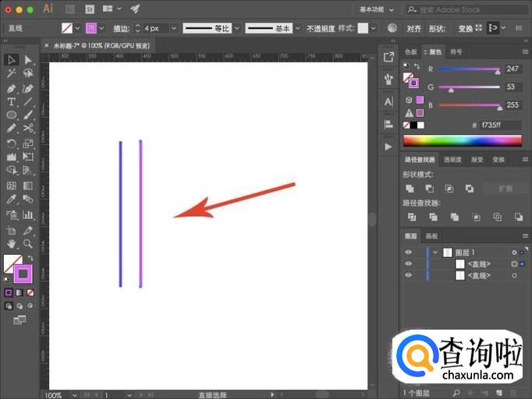
Task: Choose the Paintbrush tool
Action: pyautogui.click(x=28, y=115)
